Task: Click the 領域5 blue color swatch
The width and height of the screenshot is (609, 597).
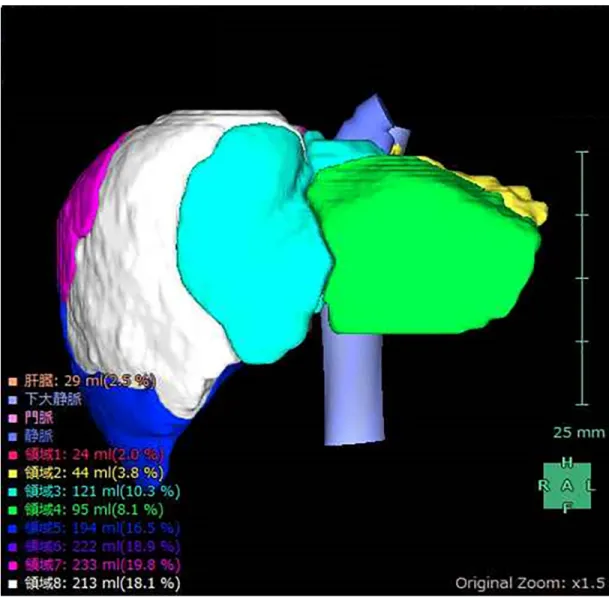Action: coord(13,529)
